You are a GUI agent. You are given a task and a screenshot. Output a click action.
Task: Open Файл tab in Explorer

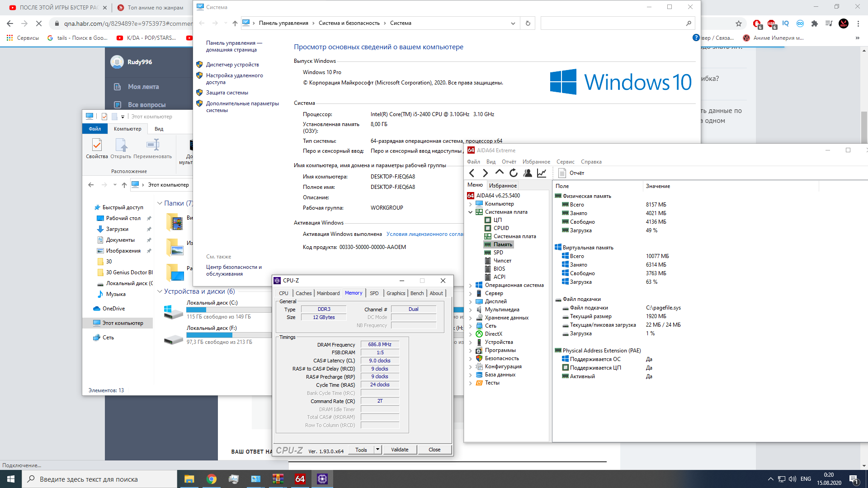click(95, 129)
